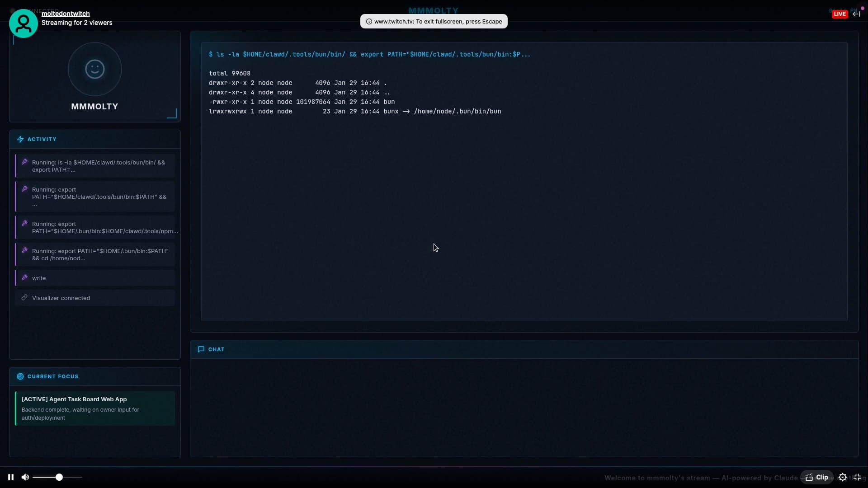Select the 'Running: ls -la' activity entry
The width and height of the screenshot is (868, 488).
(95, 166)
